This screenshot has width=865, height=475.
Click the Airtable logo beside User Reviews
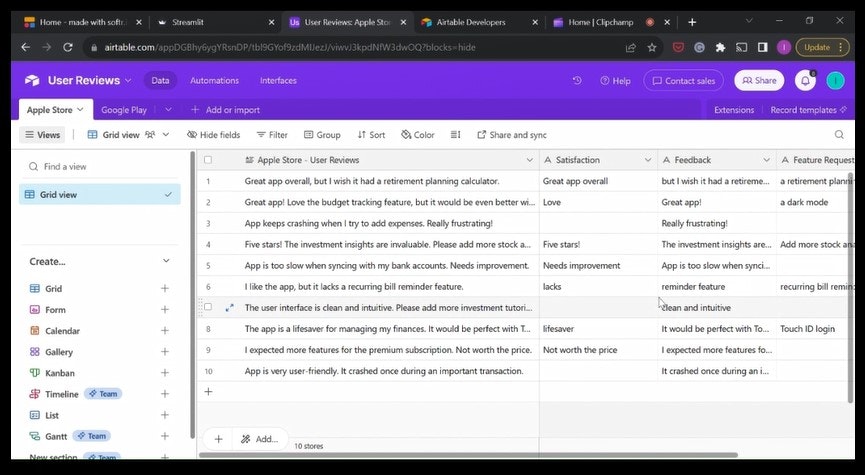(x=32, y=81)
